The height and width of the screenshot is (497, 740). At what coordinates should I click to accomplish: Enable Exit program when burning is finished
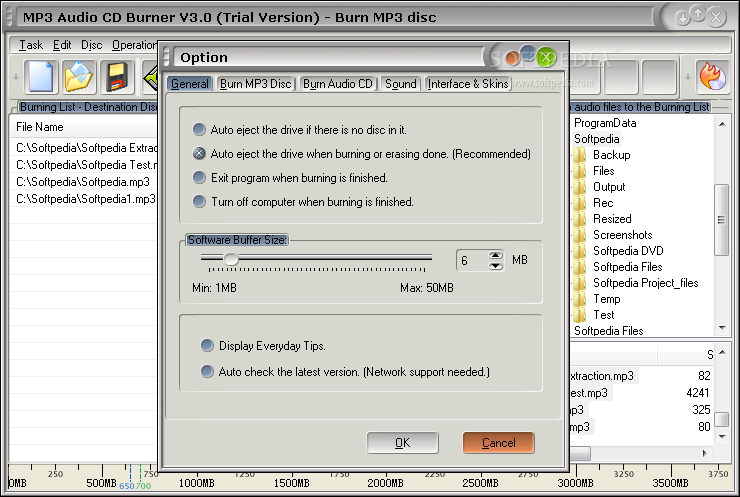point(199,177)
